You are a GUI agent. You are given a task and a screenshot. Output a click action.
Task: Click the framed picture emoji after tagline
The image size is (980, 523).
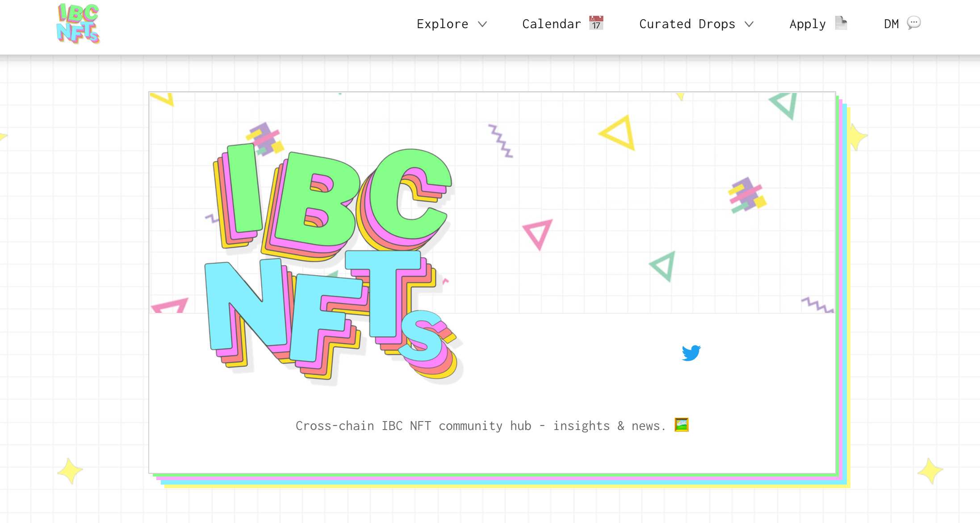681,425
